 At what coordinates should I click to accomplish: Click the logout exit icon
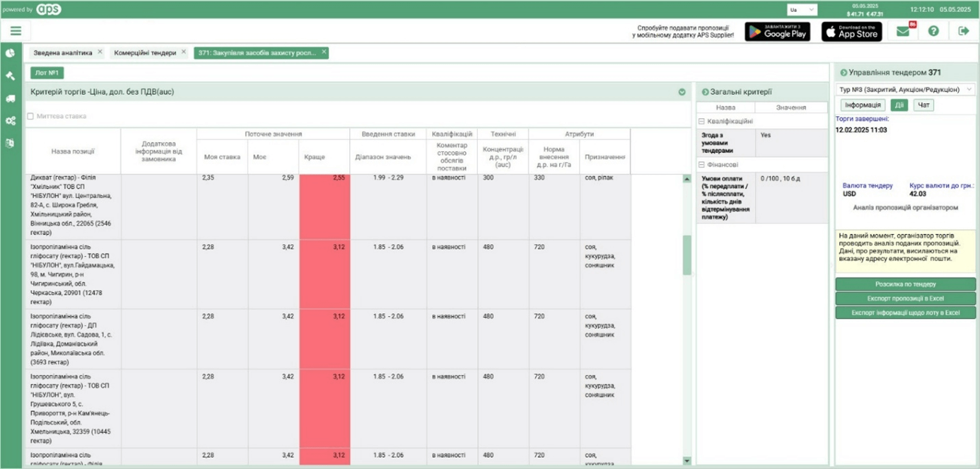[964, 31]
